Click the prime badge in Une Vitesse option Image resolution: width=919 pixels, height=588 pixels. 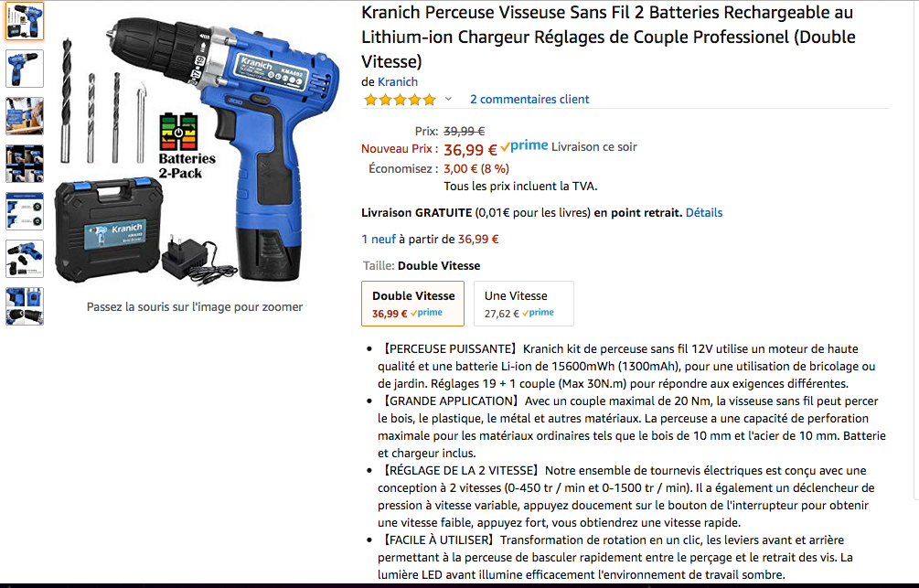538,313
